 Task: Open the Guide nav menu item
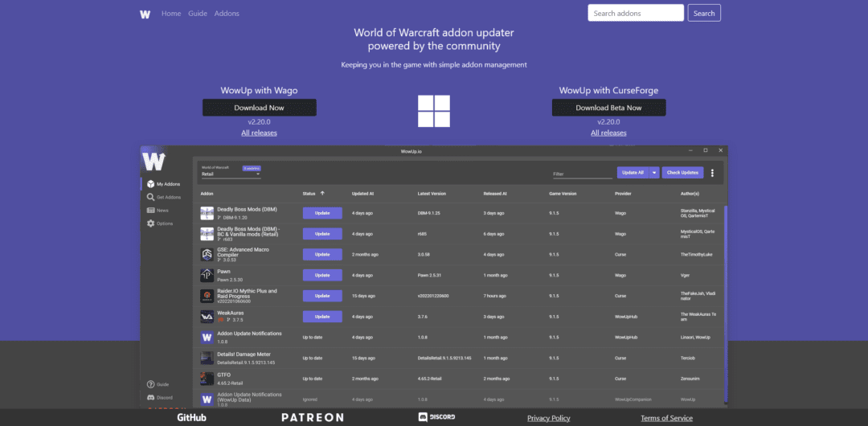click(198, 14)
